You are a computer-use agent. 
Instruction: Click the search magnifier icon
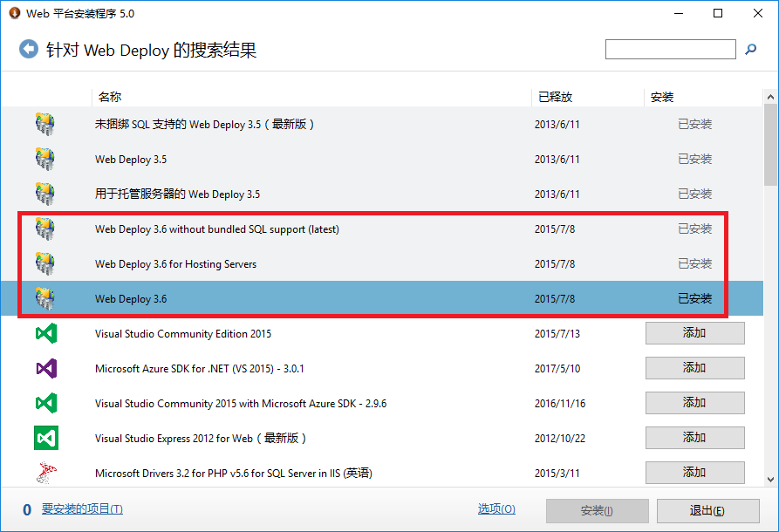point(751,49)
